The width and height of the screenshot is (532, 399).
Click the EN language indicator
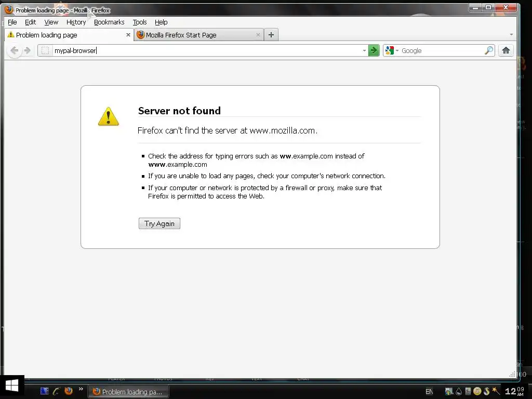(x=429, y=392)
